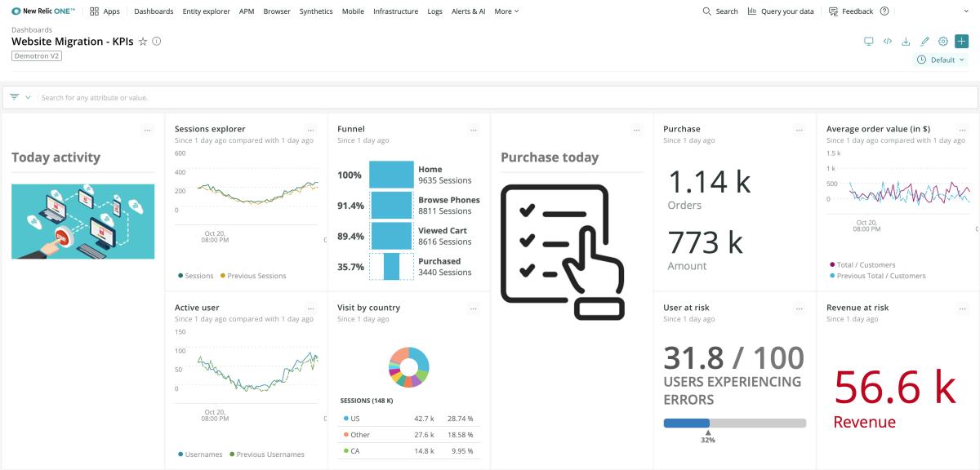Open Average order value widget menu
Screen dimensions: 980x470
[964, 129]
